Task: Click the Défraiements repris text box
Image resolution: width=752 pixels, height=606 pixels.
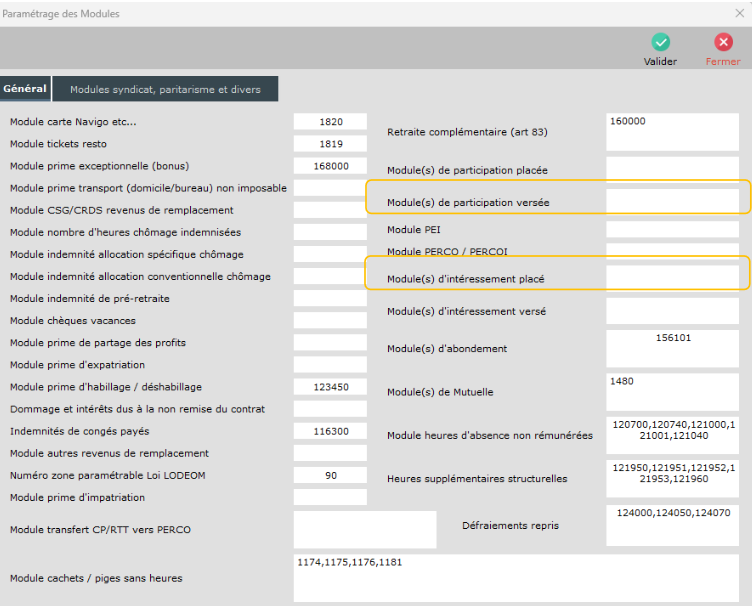Action: pyautogui.click(x=672, y=525)
